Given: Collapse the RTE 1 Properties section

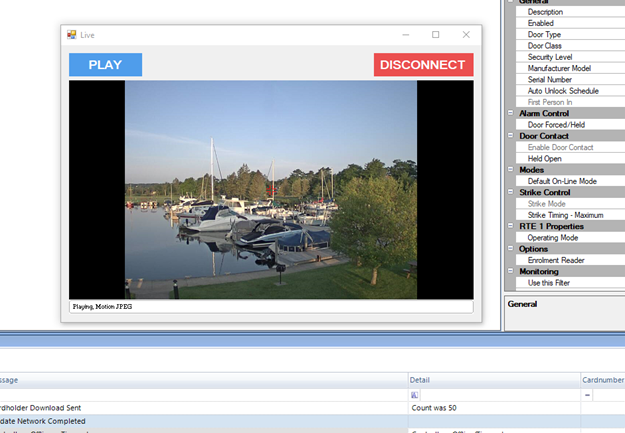Looking at the screenshot, I should (510, 226).
